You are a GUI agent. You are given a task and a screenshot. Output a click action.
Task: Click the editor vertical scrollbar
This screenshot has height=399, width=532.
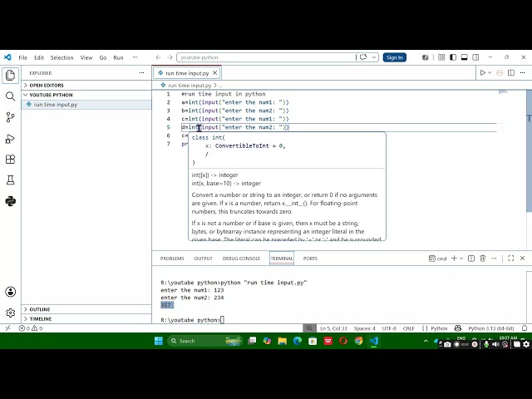point(529,151)
